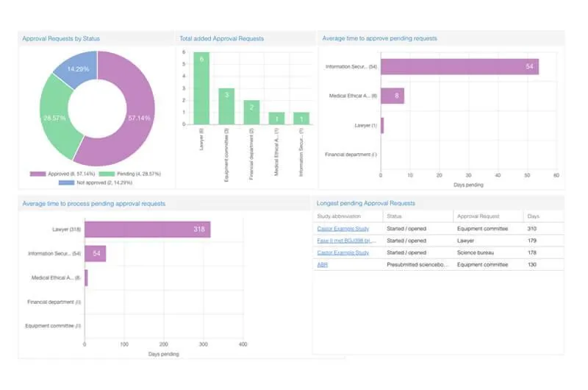This screenshot has width=588, height=390.
Task: Toggle the Approved legend entry in donut chart
Action: point(62,174)
